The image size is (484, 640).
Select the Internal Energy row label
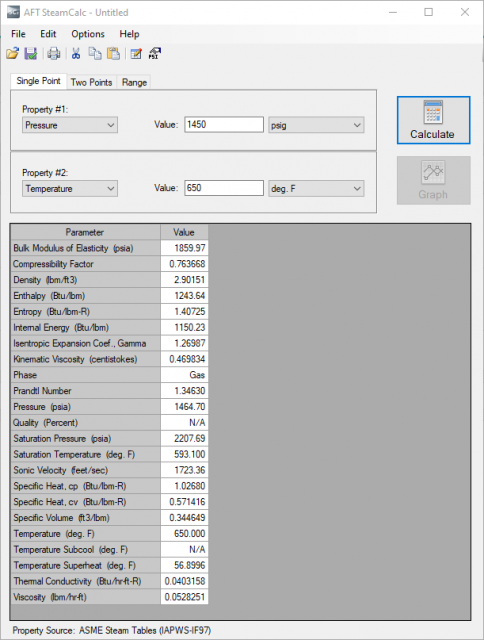pos(85,328)
